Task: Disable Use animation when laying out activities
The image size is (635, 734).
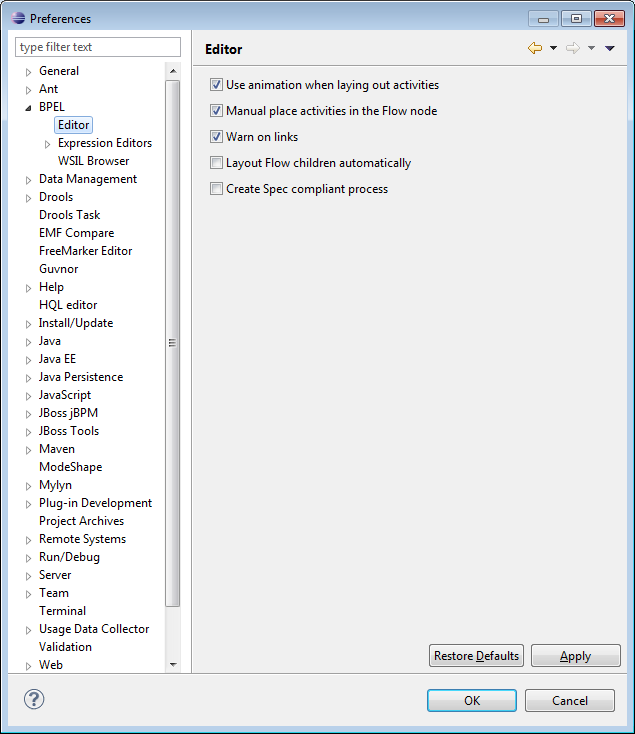Action: [216, 85]
